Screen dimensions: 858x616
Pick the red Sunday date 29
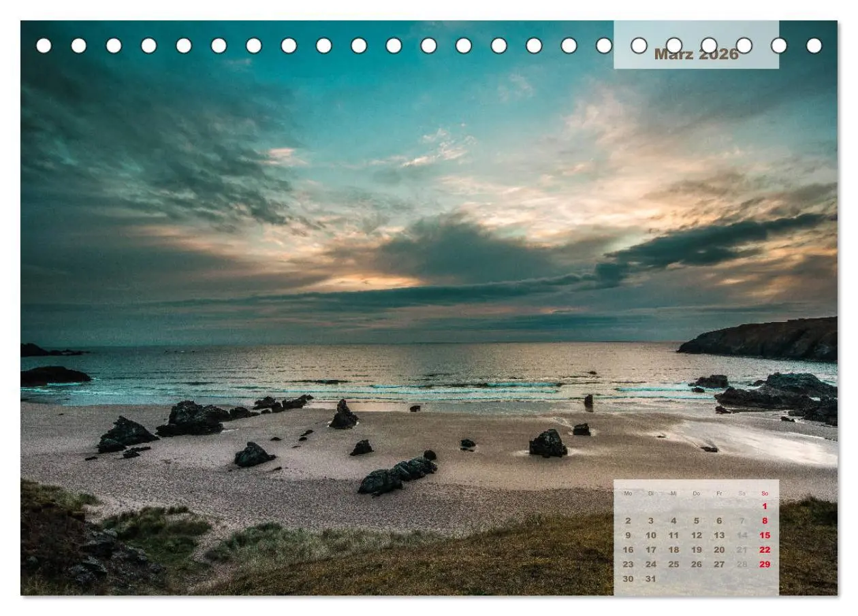[x=765, y=564]
